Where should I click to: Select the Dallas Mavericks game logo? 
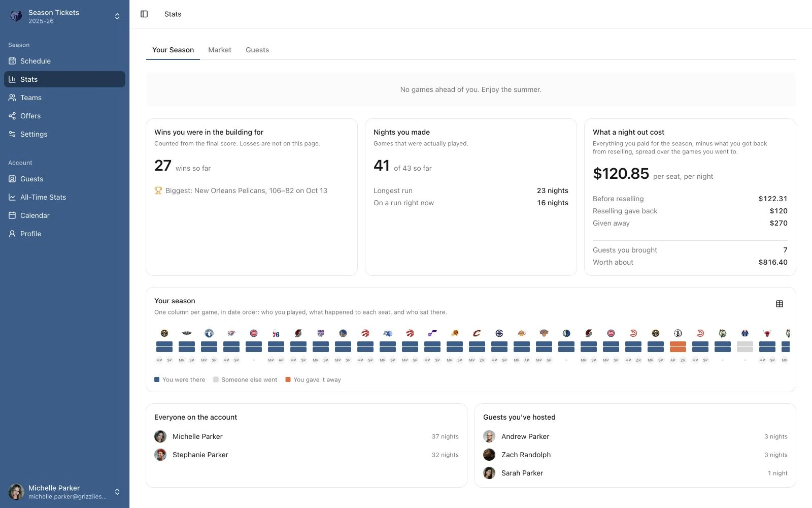point(566,333)
